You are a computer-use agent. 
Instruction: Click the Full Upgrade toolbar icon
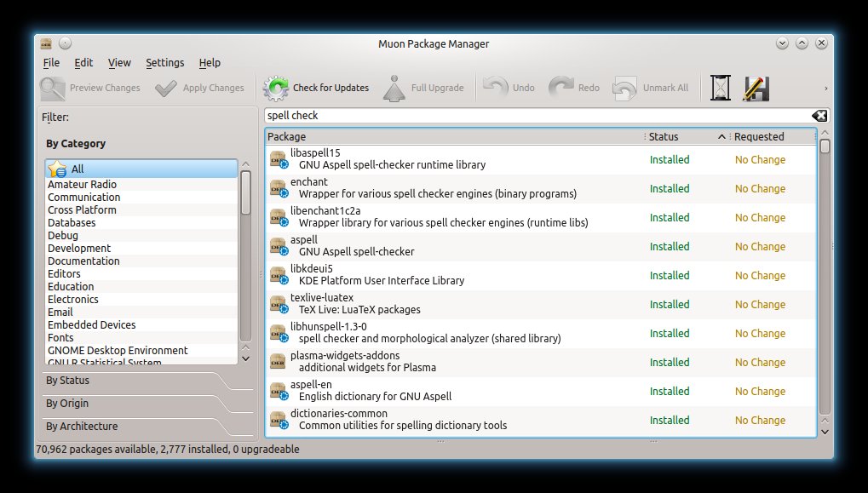tap(394, 88)
